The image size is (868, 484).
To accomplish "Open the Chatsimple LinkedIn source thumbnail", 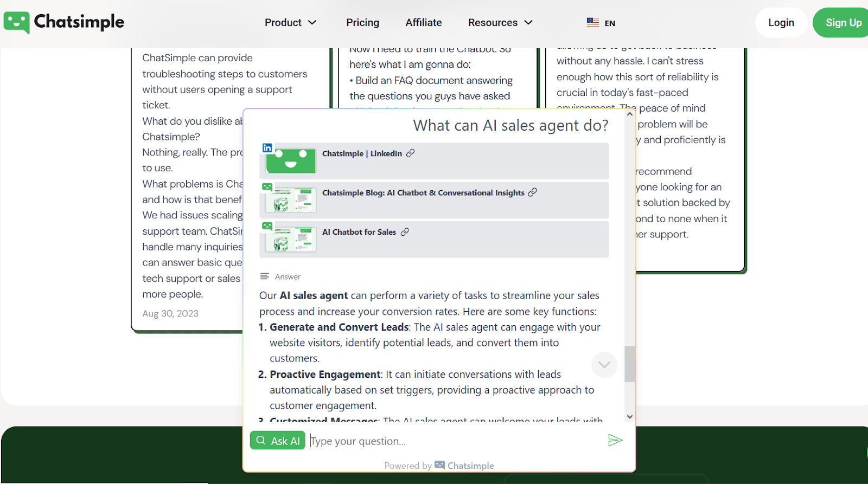I will [291, 161].
